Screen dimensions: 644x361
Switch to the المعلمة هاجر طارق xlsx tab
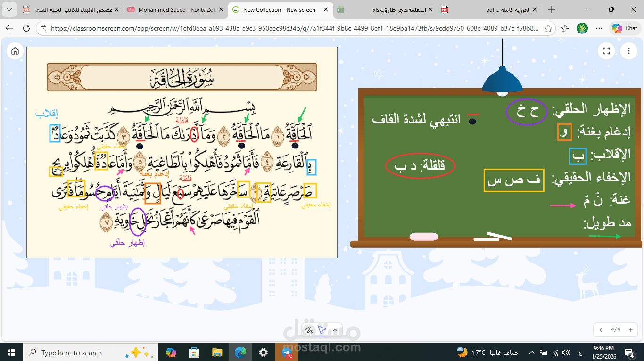pyautogui.click(x=385, y=9)
